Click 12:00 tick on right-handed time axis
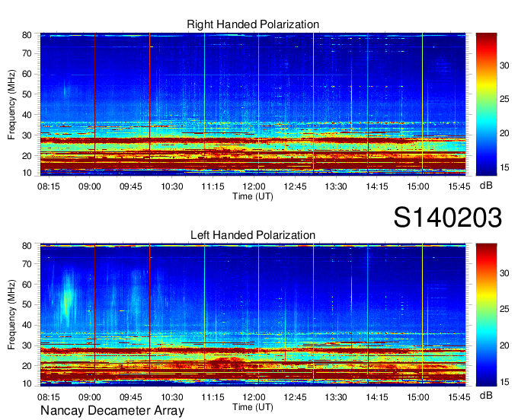The width and height of the screenshot is (518, 420). click(254, 186)
